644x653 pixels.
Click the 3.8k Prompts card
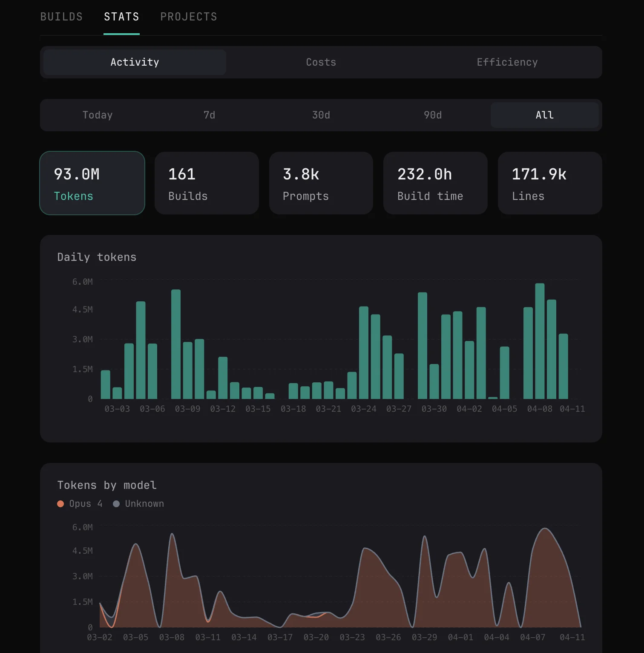tap(321, 183)
